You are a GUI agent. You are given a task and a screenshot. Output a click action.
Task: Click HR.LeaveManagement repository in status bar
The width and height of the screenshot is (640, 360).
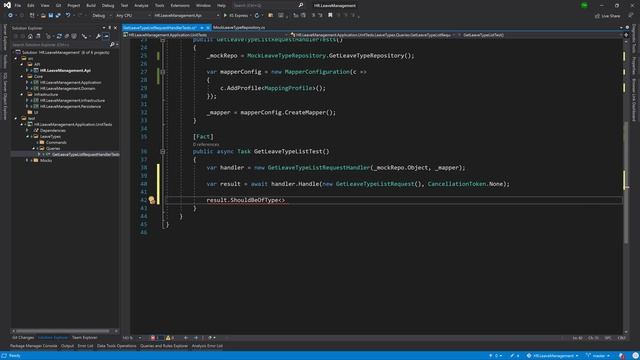pyautogui.click(x=553, y=356)
